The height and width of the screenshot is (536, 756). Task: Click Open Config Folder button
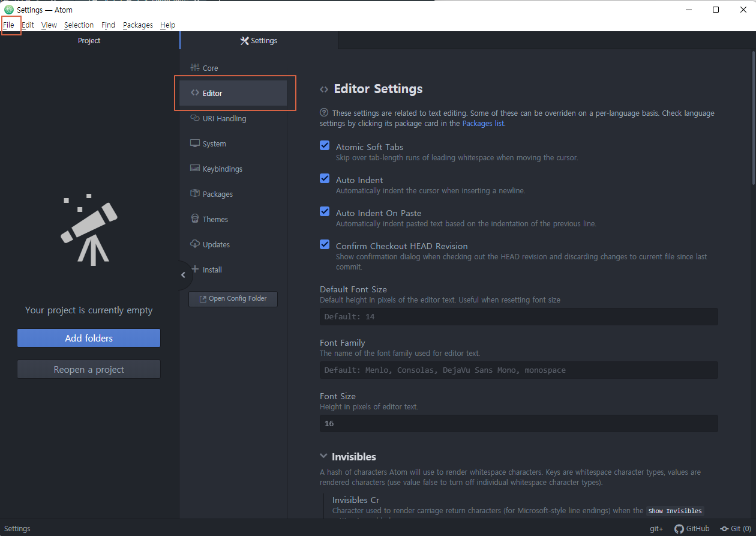coord(233,298)
